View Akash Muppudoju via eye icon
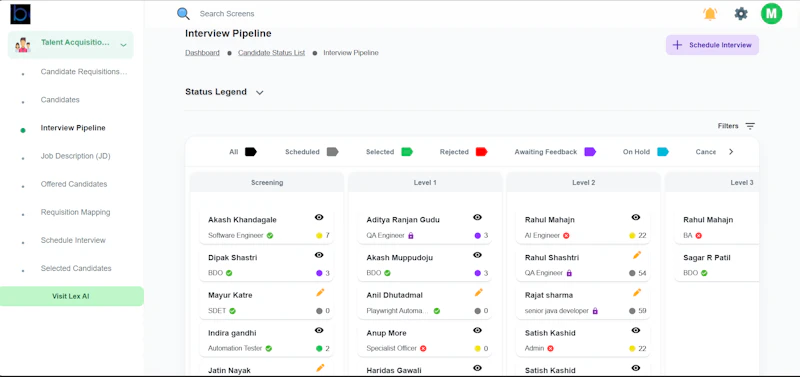Viewport: 800px width, 377px height. coord(478,255)
